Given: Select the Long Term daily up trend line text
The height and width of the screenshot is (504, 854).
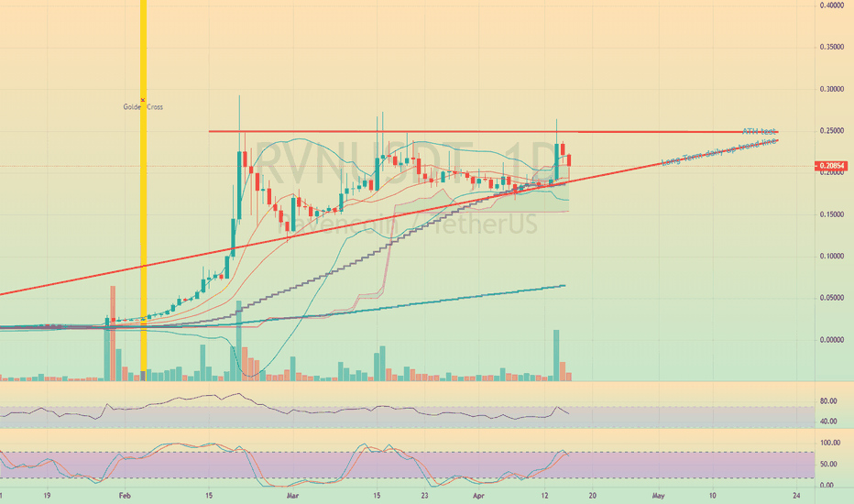Looking at the screenshot, I should click(x=717, y=152).
